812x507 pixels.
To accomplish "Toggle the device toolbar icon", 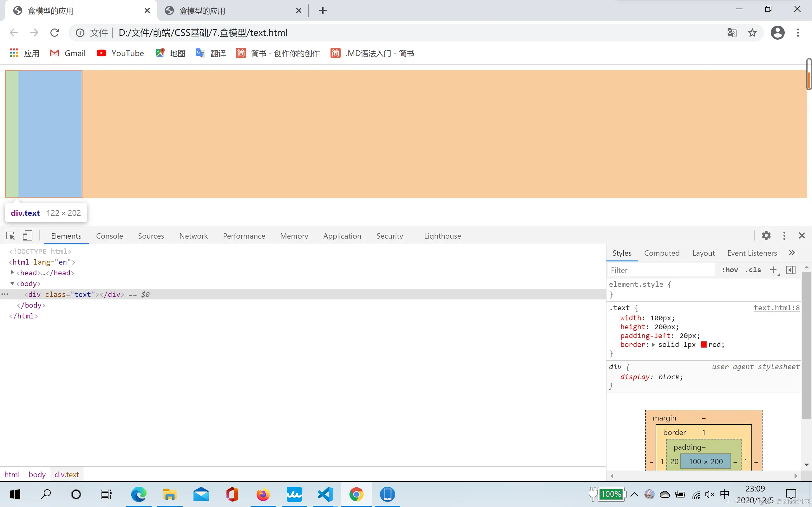I will (28, 236).
